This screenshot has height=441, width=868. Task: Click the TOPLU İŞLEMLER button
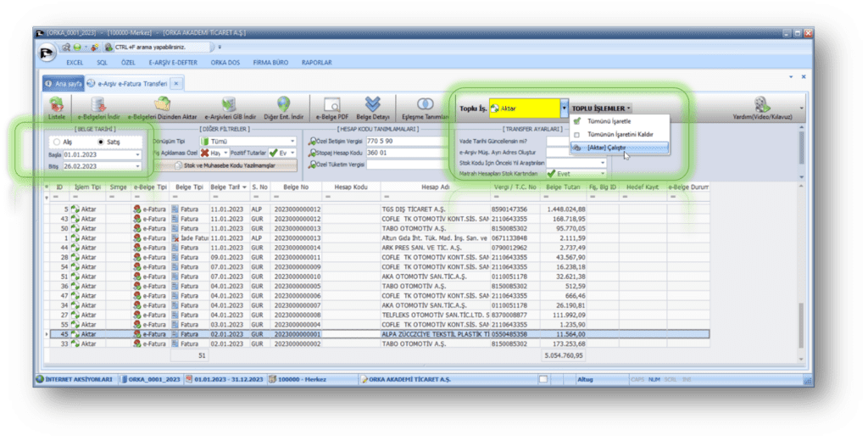(x=601, y=109)
